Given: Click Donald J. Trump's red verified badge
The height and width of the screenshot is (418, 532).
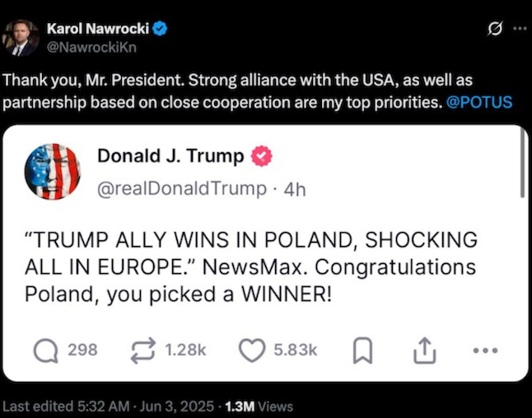Looking at the screenshot, I should tap(261, 156).
